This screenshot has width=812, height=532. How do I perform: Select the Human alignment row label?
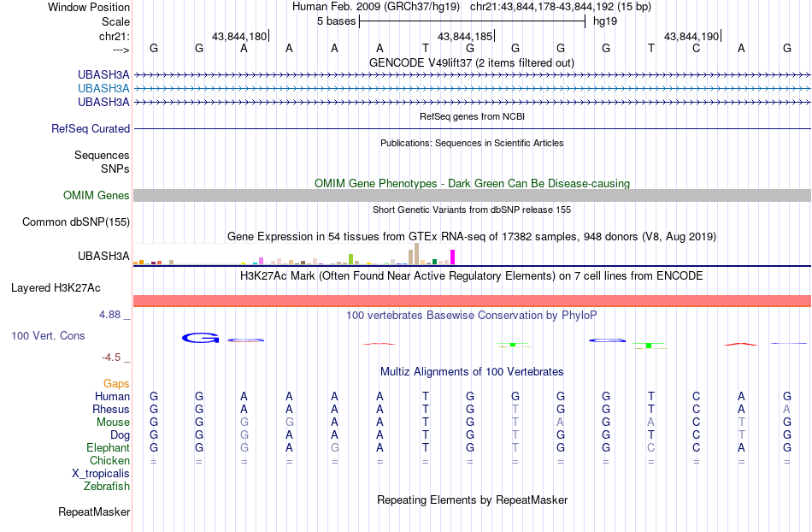click(x=112, y=396)
